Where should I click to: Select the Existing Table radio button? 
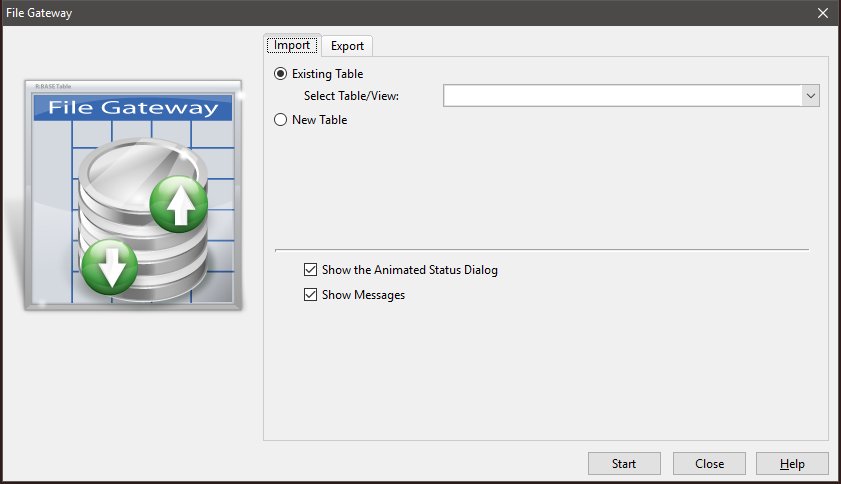point(281,74)
